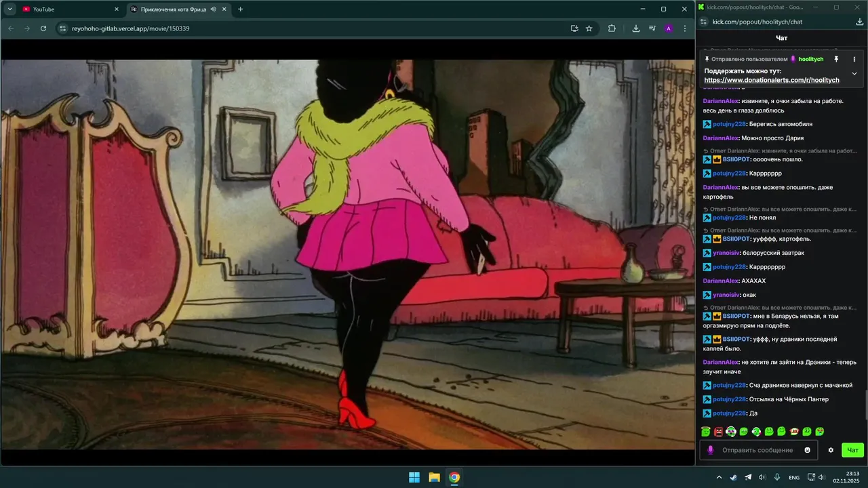Focus the Отправить сообщение message field
Viewport: 868px width, 488px height.
[x=757, y=450]
